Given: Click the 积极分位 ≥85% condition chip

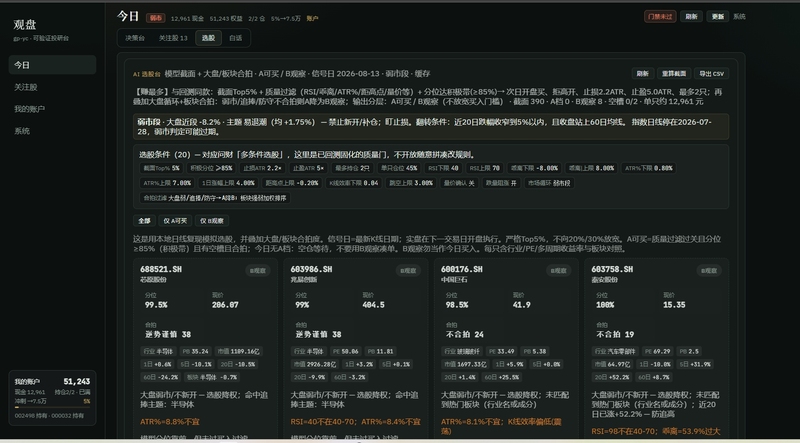Looking at the screenshot, I should [211, 168].
